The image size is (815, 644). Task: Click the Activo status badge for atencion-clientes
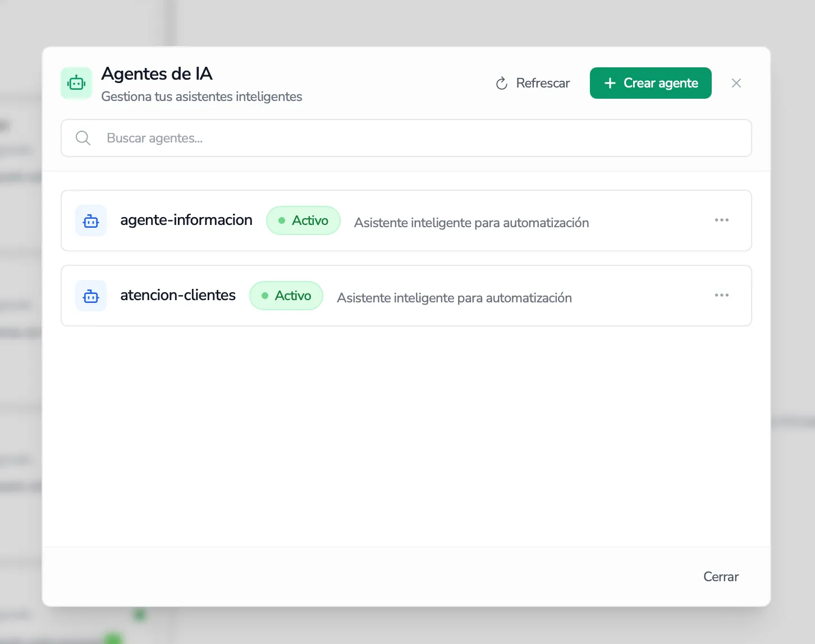pos(286,296)
